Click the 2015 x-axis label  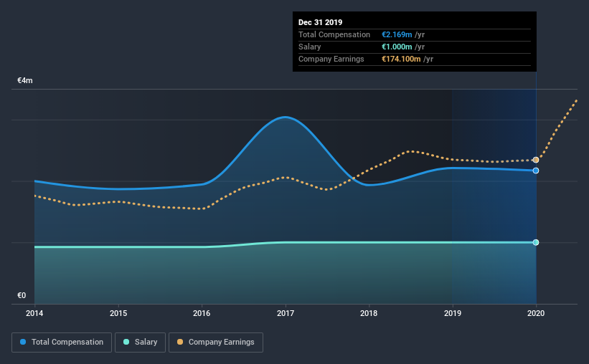(x=118, y=313)
